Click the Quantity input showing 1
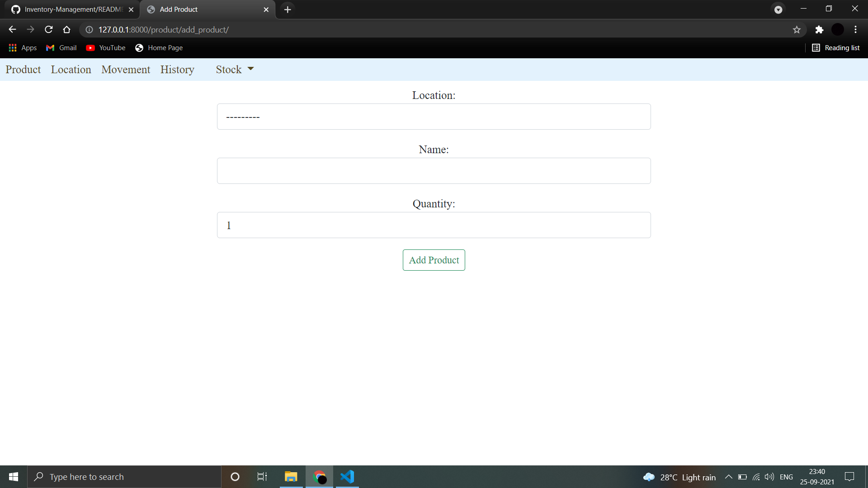The image size is (868, 488). (434, 225)
